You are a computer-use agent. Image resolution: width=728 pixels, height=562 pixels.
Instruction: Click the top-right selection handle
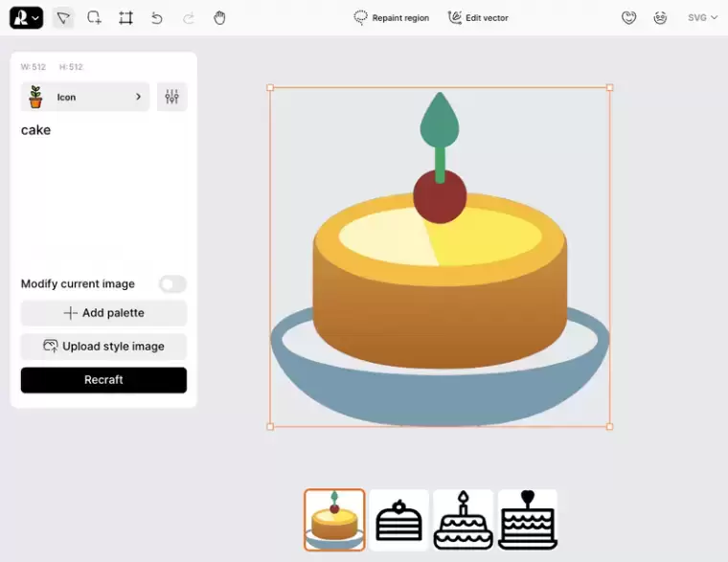(x=609, y=87)
